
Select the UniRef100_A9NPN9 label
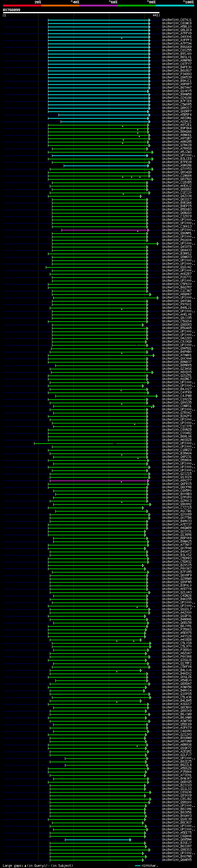(x=177, y=61)
